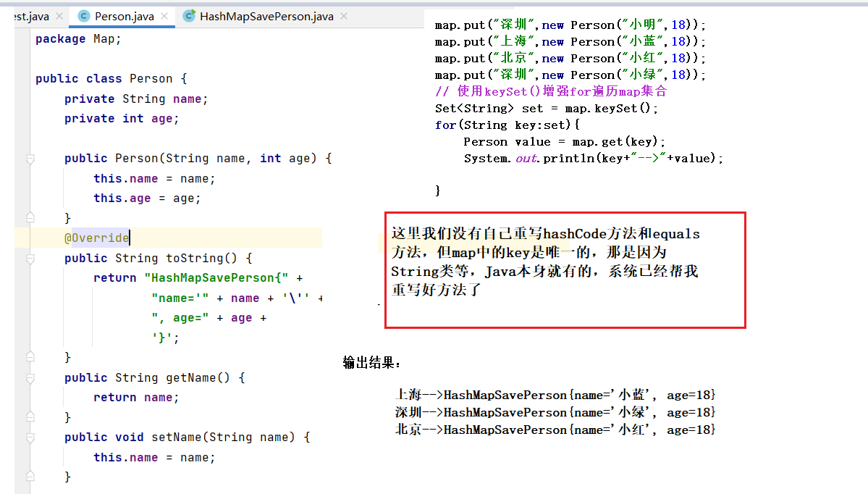Click the '输出结果:' heading
This screenshot has width=868, height=494.
click(371, 363)
